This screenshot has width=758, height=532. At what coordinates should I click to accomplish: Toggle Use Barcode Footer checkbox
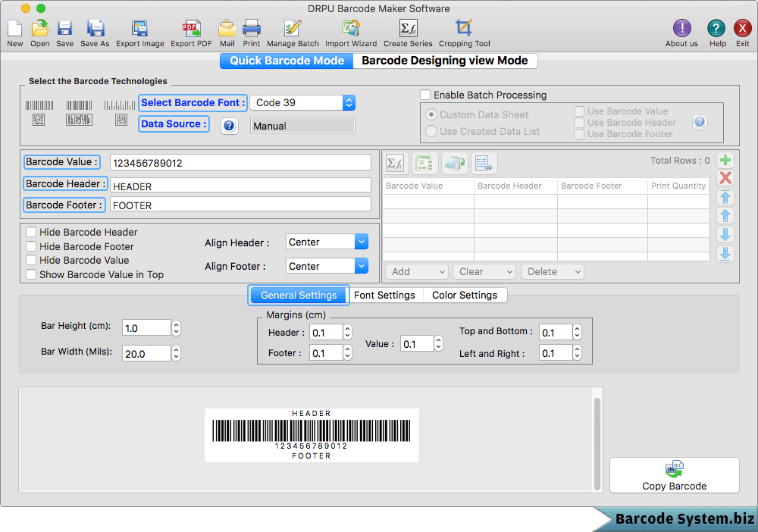(579, 134)
